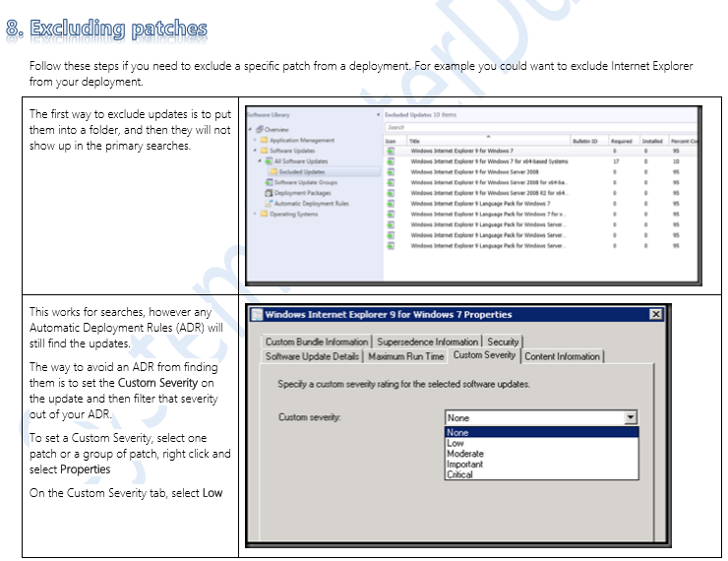
Task: Select row IE 9 Language Pack for Windows 7
Action: [x=541, y=204]
